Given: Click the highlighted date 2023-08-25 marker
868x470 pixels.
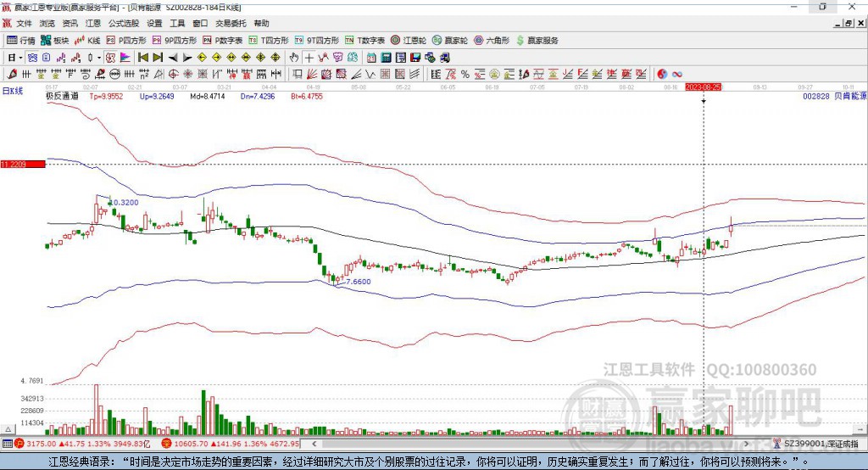Looking at the screenshot, I should [703, 87].
